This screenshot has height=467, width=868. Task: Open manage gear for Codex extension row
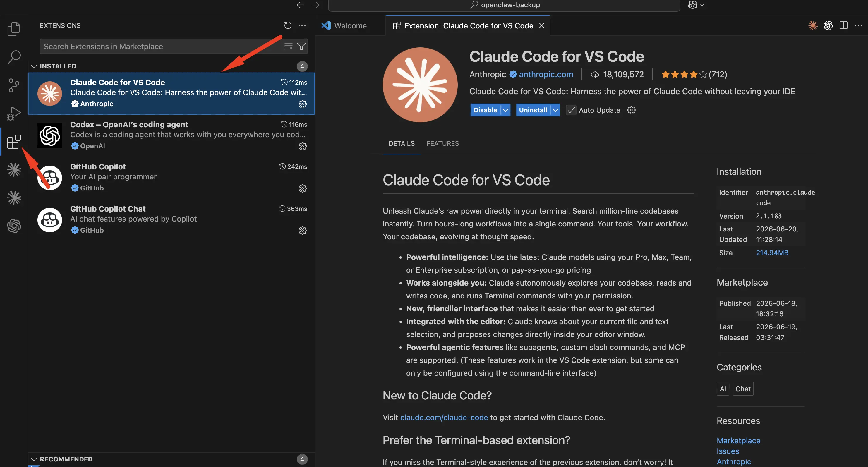click(302, 146)
